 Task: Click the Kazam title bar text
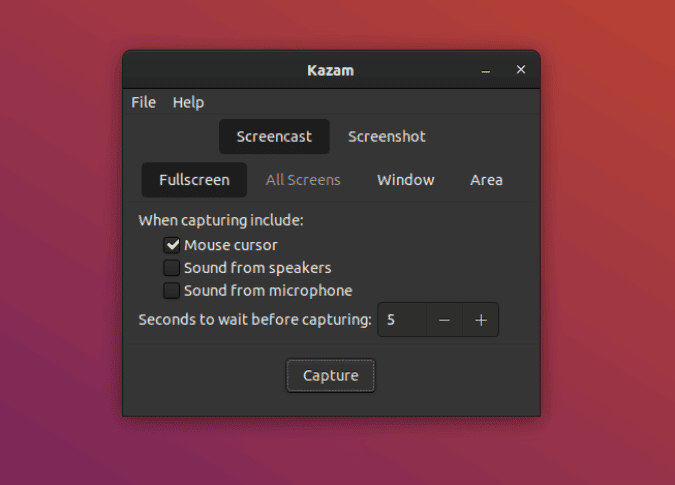pyautogui.click(x=331, y=70)
